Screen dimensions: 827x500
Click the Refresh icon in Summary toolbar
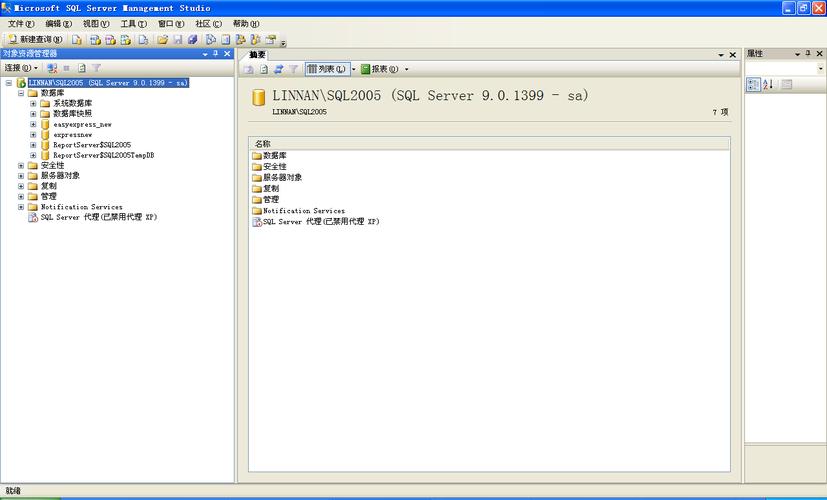pyautogui.click(x=264, y=69)
